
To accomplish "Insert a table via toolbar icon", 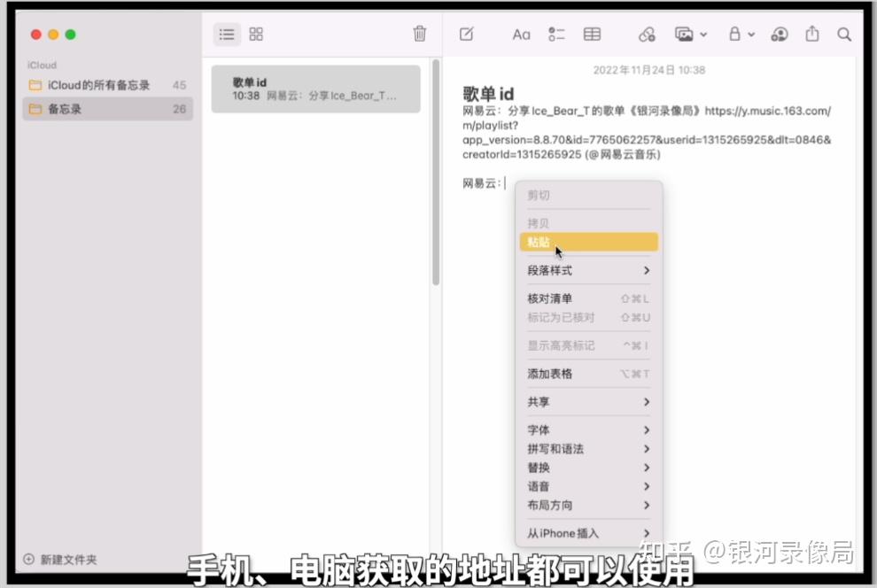I will tap(592, 35).
